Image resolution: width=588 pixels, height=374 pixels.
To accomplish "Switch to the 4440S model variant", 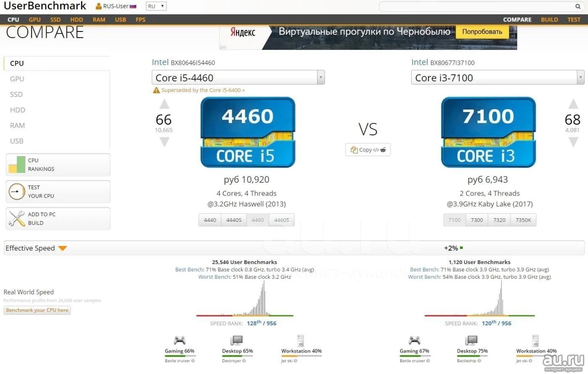I will (234, 220).
